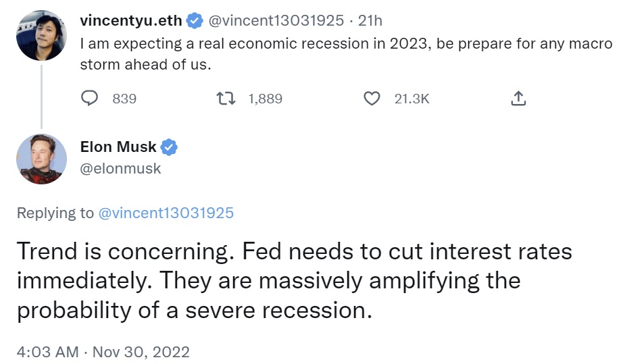
Task: Like the vincentyu.eth tweet via heart icon
Action: pos(372,99)
